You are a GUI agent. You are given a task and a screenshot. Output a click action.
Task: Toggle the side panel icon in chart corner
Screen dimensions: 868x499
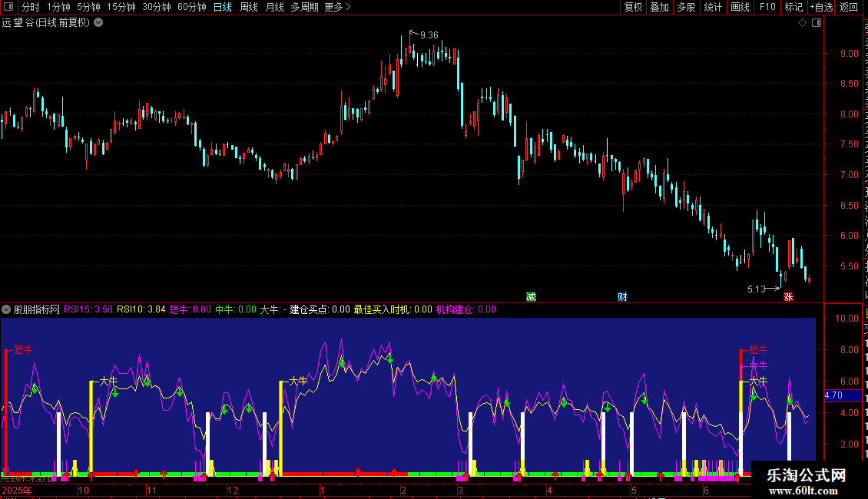[x=817, y=23]
